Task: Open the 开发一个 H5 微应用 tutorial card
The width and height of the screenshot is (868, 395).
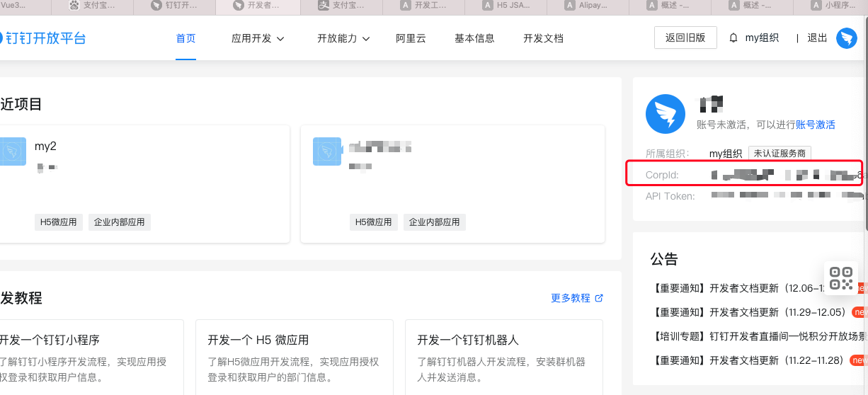Action: pos(294,357)
